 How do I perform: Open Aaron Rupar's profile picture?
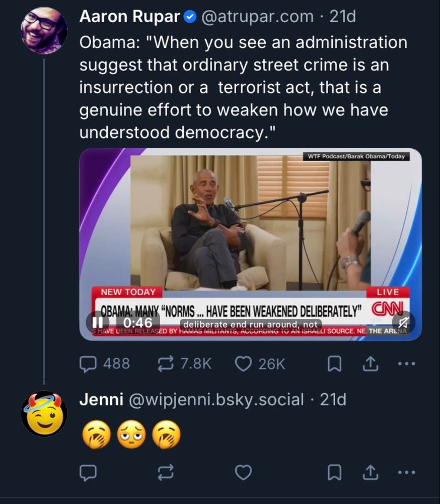click(x=44, y=30)
